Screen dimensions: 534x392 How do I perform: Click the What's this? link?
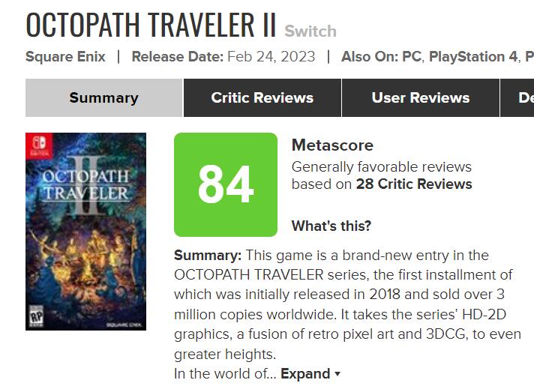(x=331, y=226)
